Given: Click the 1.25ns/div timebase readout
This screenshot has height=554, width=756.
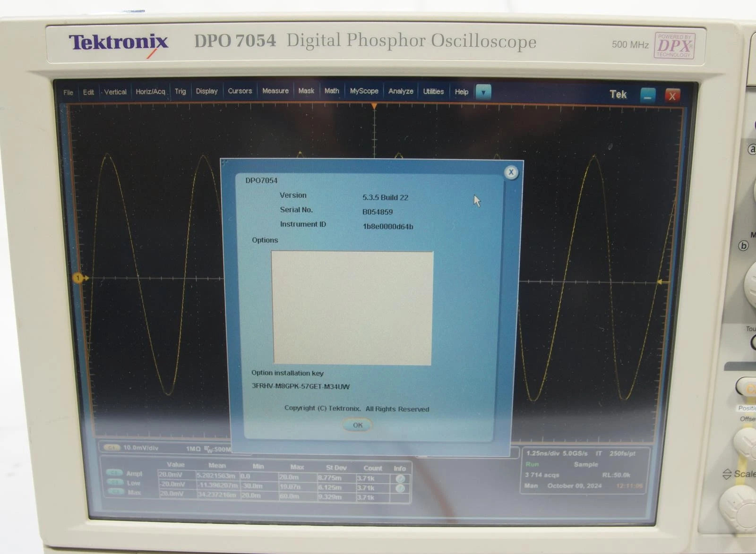Looking at the screenshot, I should click(x=543, y=453).
